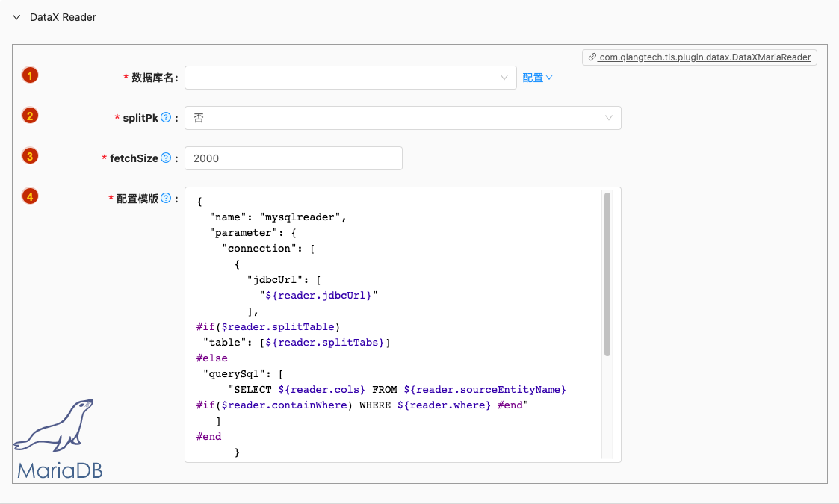Show help for splitPk
This screenshot has width=839, height=504.
(166, 118)
